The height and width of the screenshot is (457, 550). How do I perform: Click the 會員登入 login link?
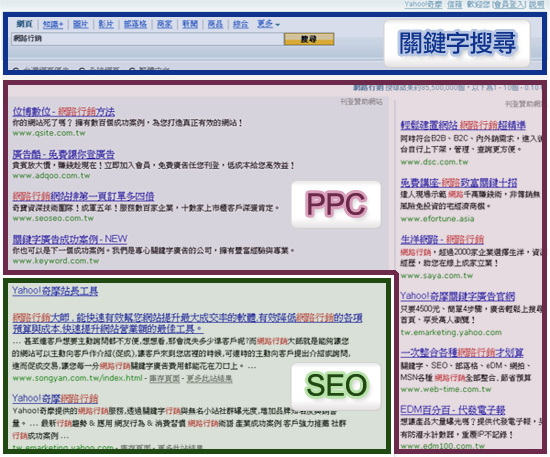click(509, 5)
